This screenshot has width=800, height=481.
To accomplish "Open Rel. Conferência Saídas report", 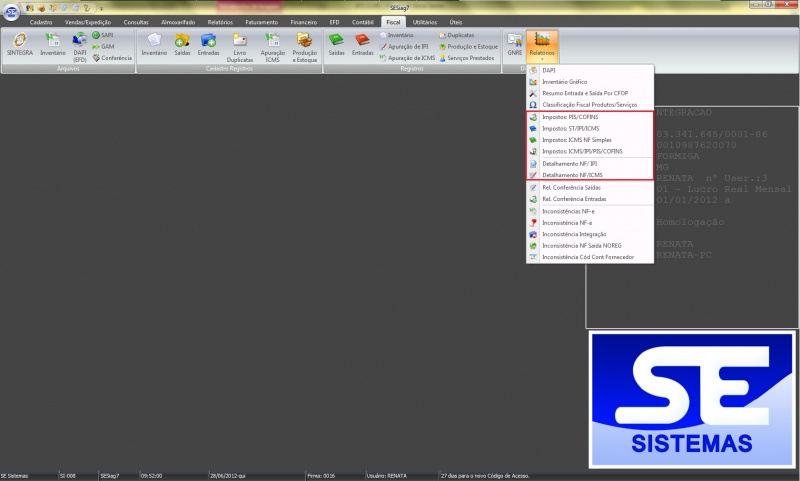I will click(573, 187).
